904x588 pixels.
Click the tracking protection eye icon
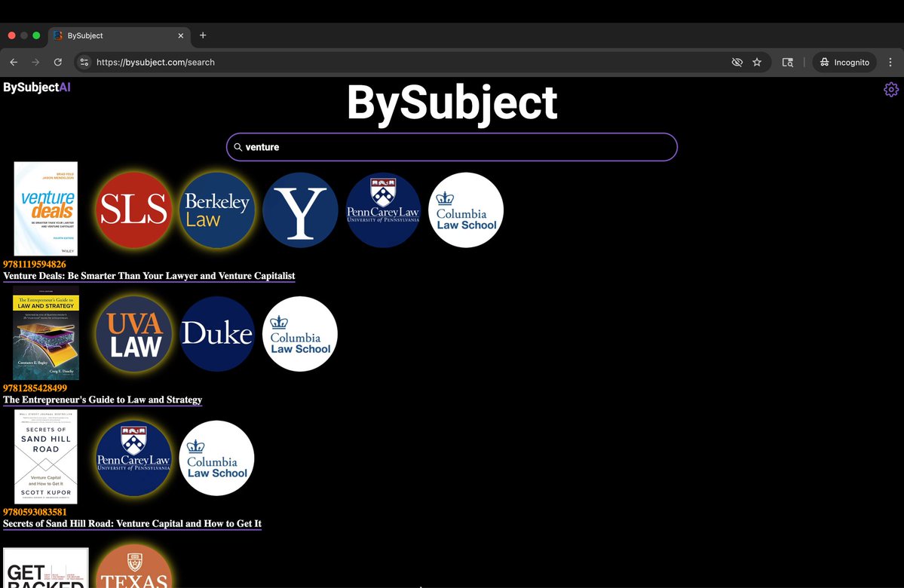point(737,63)
